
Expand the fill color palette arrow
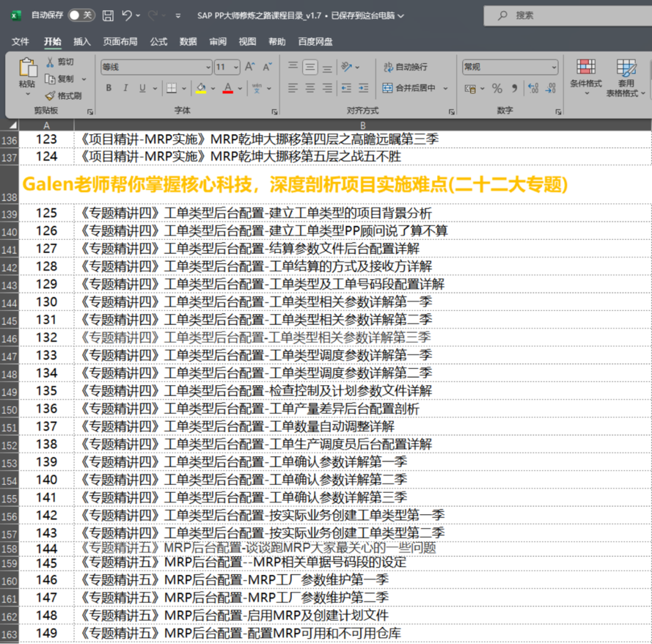(x=213, y=89)
